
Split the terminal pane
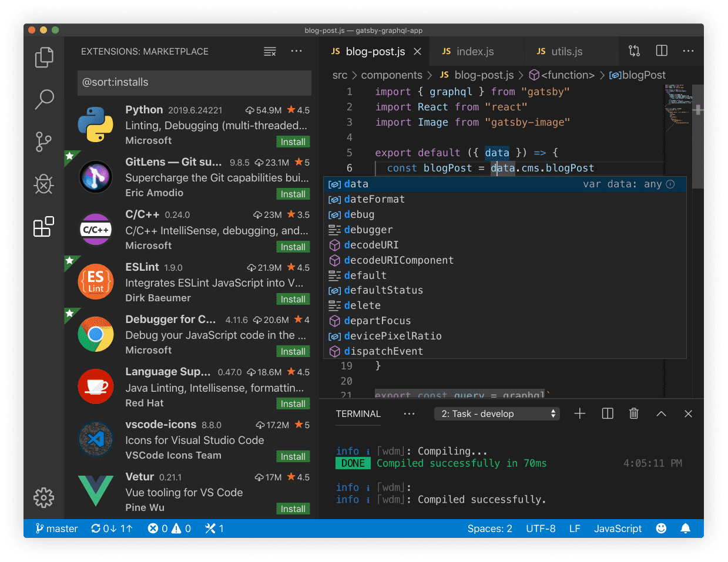coord(608,413)
